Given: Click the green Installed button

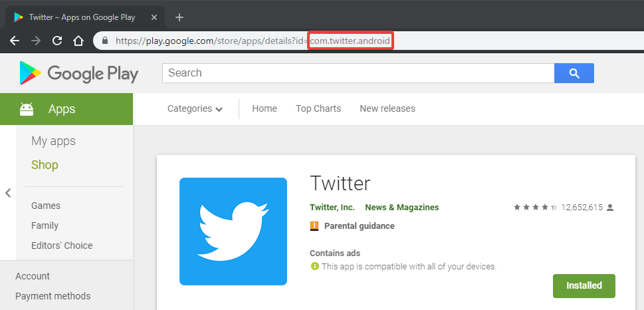Looking at the screenshot, I should 584,286.
